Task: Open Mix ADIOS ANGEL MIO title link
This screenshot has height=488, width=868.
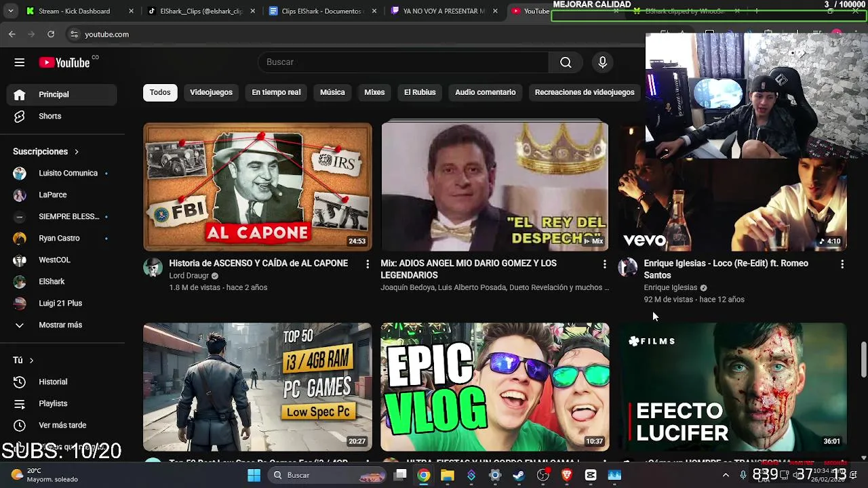Action: (469, 269)
